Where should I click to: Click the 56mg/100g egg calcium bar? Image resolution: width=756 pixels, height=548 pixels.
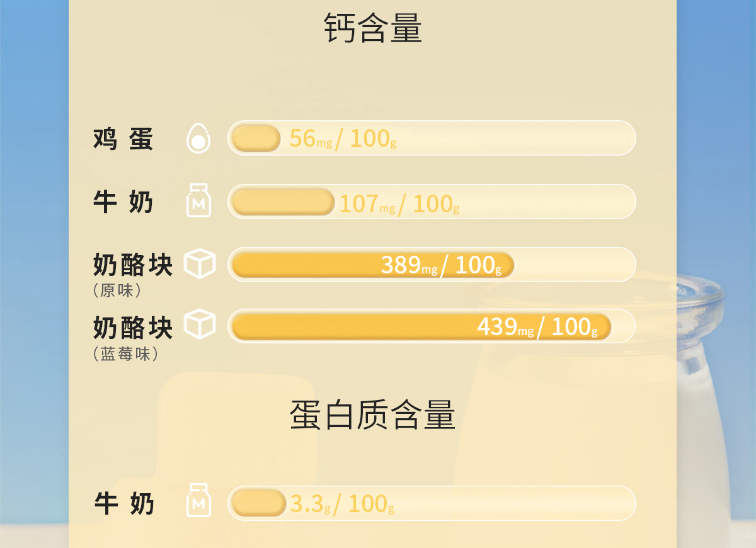(432, 138)
